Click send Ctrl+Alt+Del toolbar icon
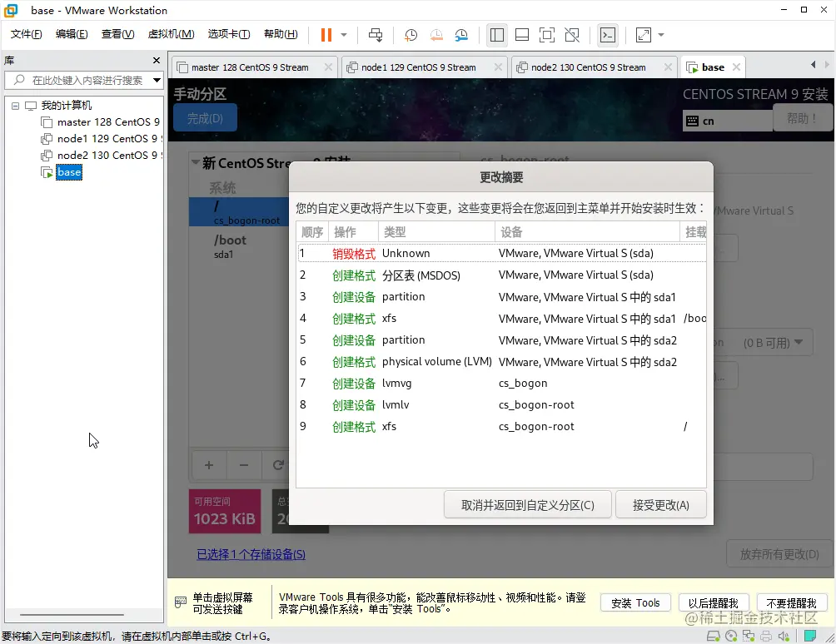 pos(376,35)
